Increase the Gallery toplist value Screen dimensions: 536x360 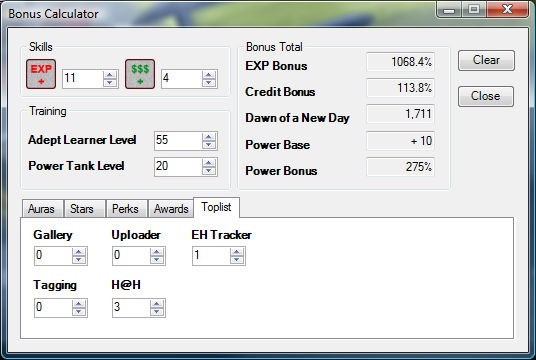(79, 252)
